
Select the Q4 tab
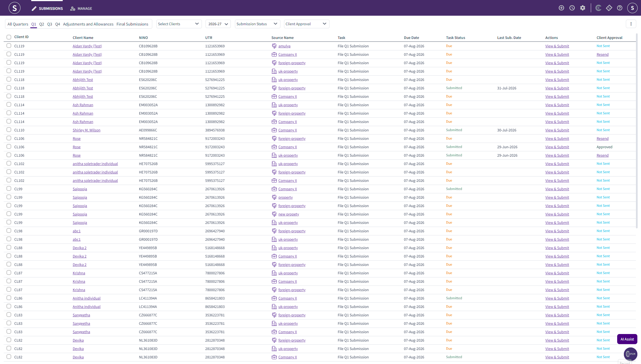tap(57, 24)
